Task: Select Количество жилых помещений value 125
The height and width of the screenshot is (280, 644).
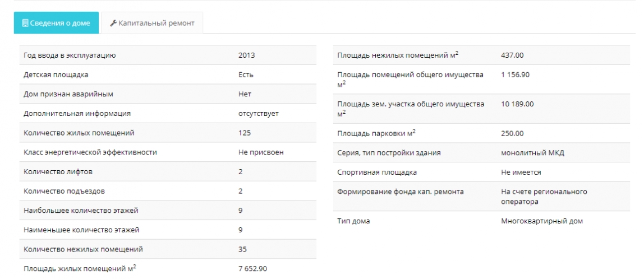Action: point(245,133)
